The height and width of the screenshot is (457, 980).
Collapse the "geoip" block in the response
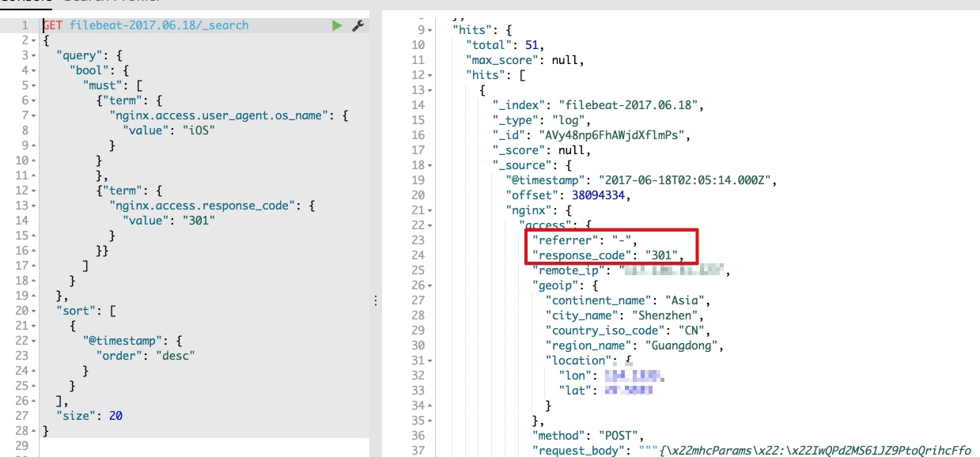coord(429,285)
